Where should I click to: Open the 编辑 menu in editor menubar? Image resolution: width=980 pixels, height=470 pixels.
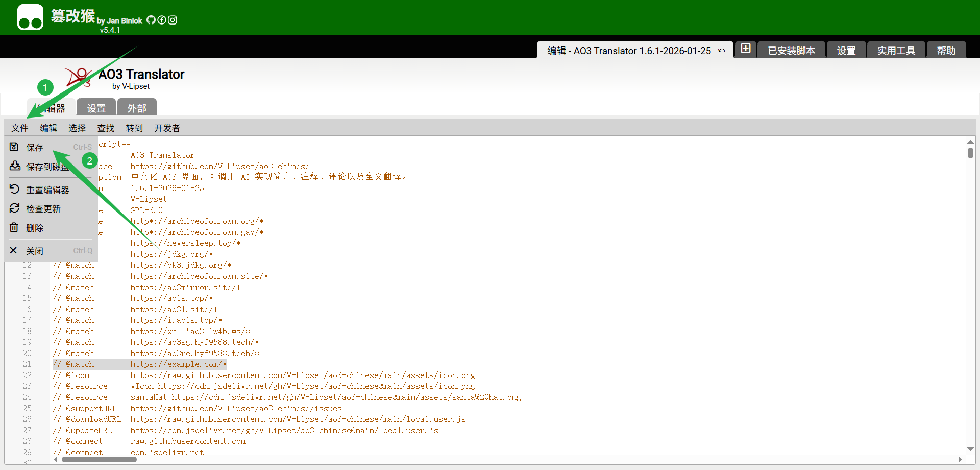click(48, 128)
